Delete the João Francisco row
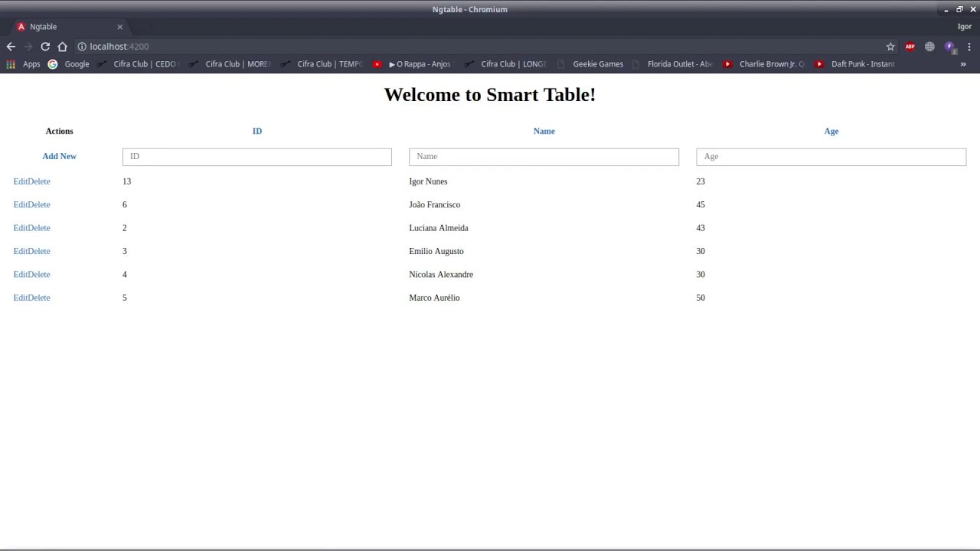The width and height of the screenshot is (980, 551). coord(39,205)
